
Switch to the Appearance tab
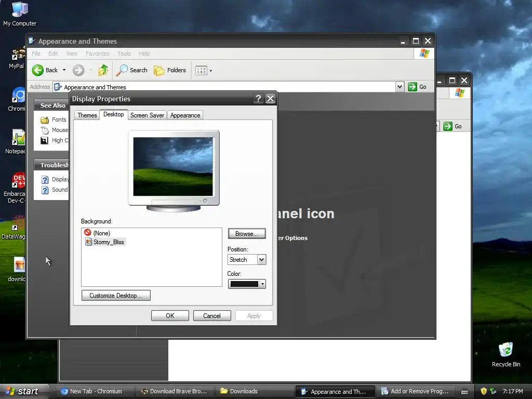185,115
